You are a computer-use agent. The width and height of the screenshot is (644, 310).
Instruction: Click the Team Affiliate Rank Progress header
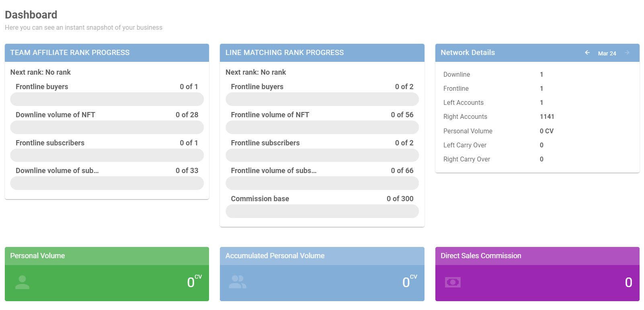coord(70,53)
